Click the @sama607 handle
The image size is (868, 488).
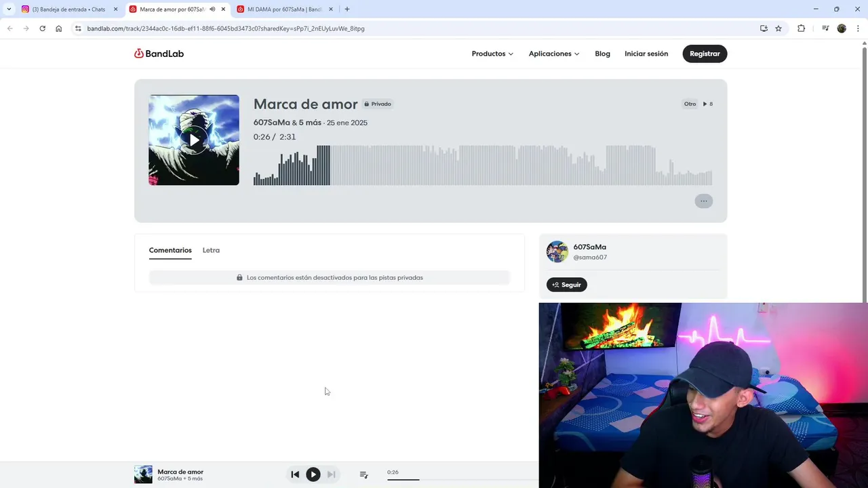pos(590,258)
